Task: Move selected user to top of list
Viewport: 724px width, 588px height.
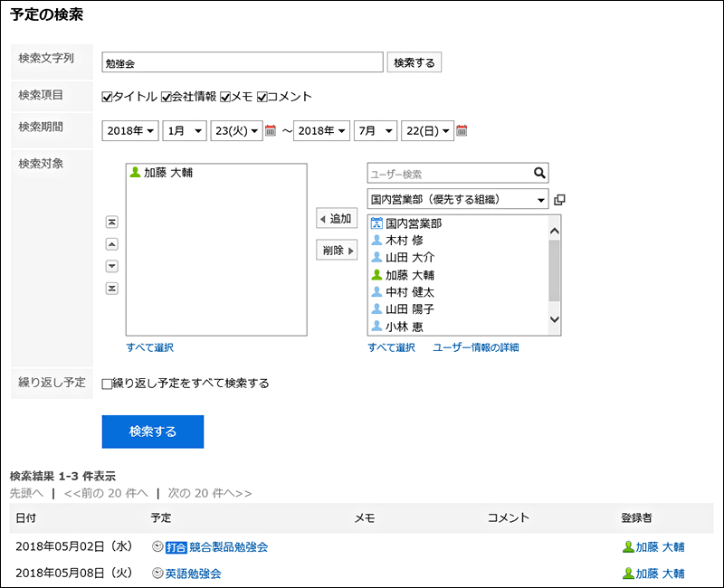Action: 111,222
